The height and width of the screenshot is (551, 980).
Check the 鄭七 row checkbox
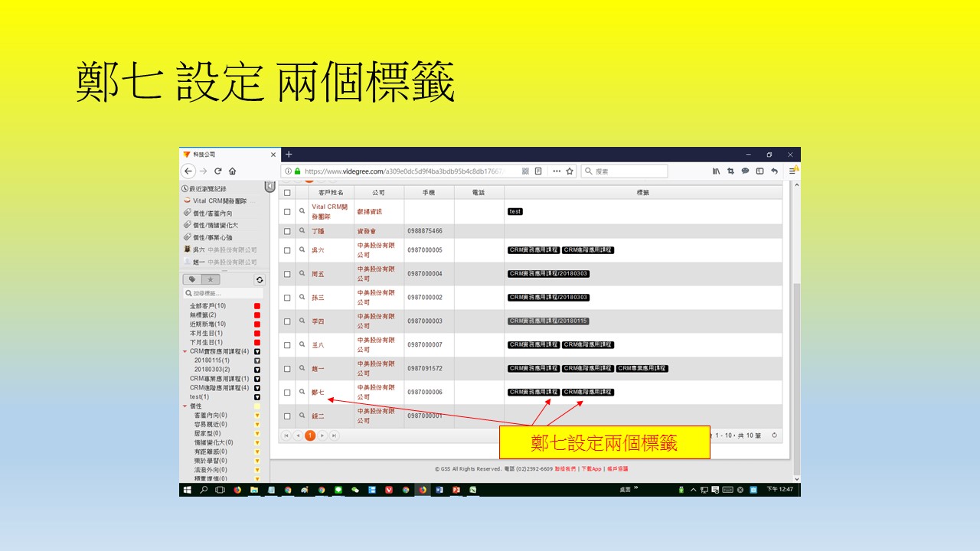[287, 393]
